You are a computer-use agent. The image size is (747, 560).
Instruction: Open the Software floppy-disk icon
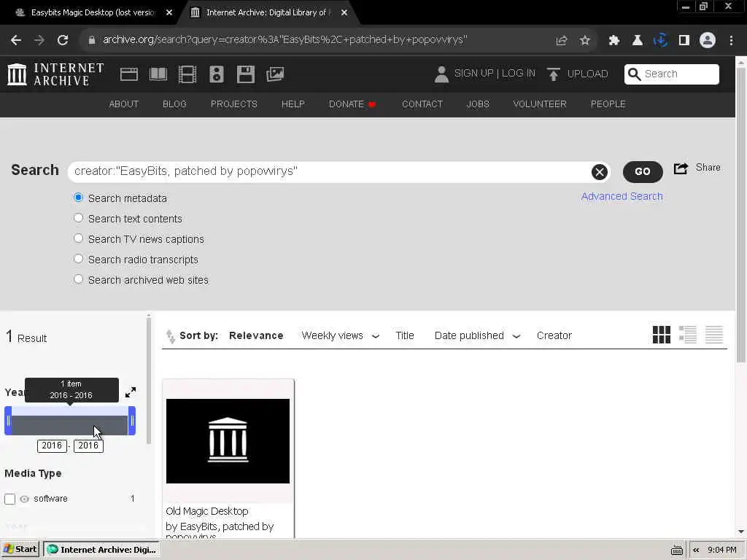click(x=246, y=74)
